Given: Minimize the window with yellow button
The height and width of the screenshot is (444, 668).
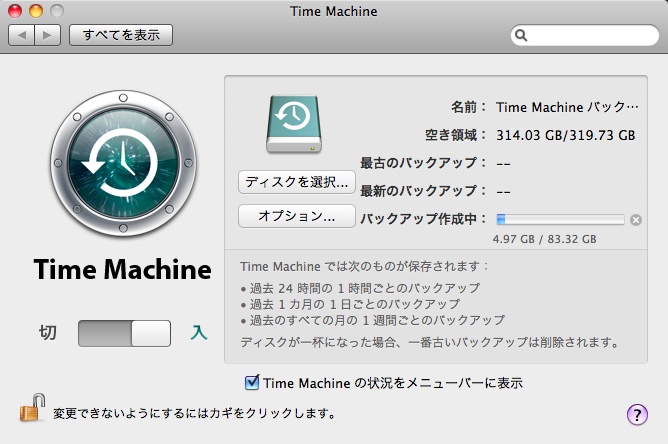Looking at the screenshot, I should coord(35,11).
